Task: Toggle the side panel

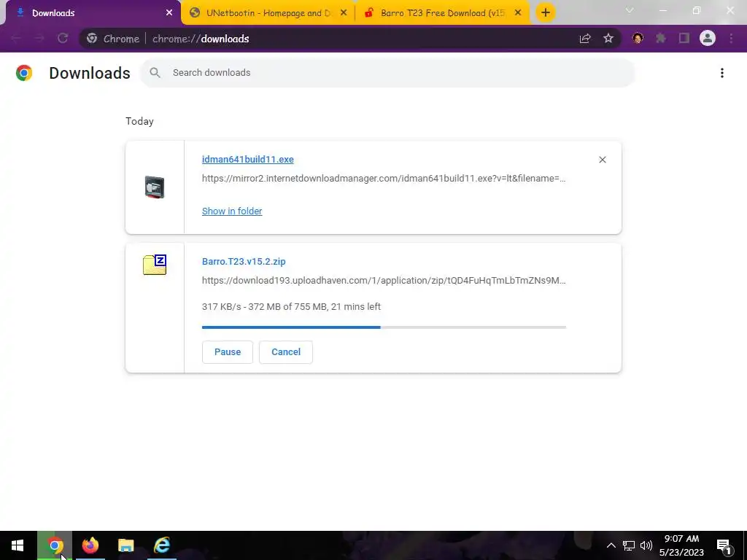Action: pos(684,38)
